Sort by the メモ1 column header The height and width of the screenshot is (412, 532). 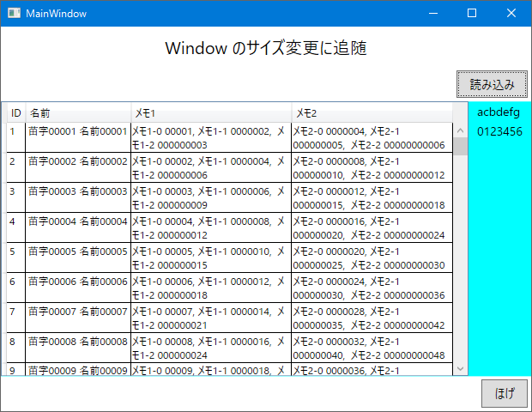[211, 112]
